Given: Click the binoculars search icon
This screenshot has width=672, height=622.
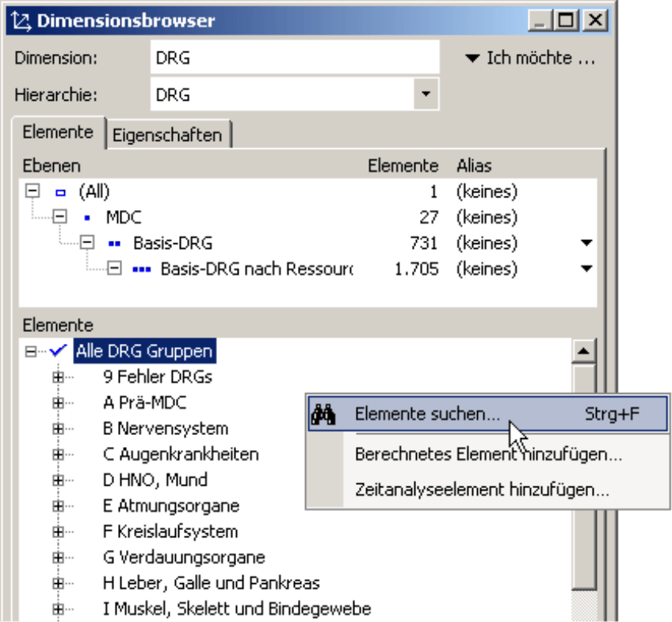Looking at the screenshot, I should click(x=326, y=414).
